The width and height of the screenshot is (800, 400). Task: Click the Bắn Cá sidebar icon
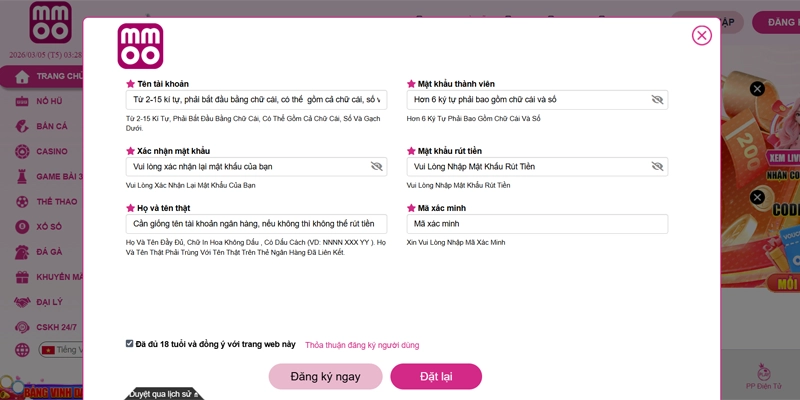coord(20,126)
